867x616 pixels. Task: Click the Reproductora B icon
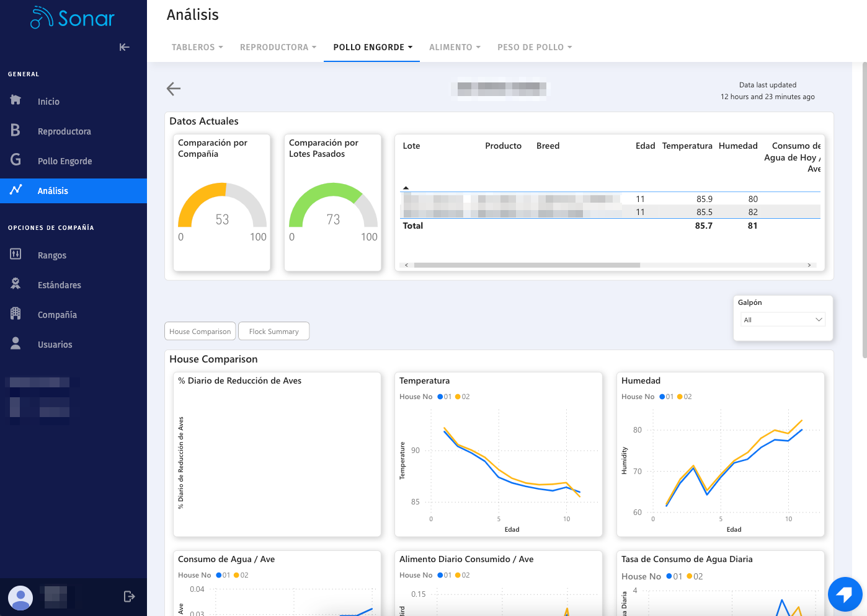(x=16, y=130)
